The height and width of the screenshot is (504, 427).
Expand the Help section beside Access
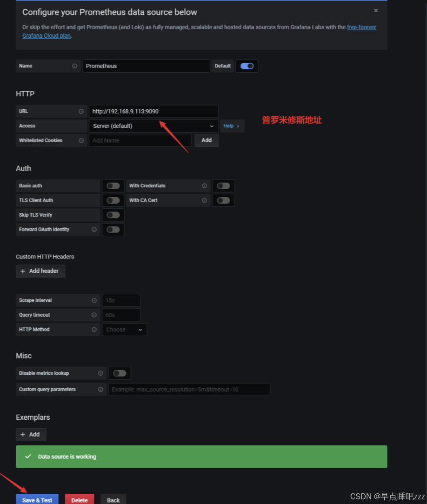coord(232,126)
